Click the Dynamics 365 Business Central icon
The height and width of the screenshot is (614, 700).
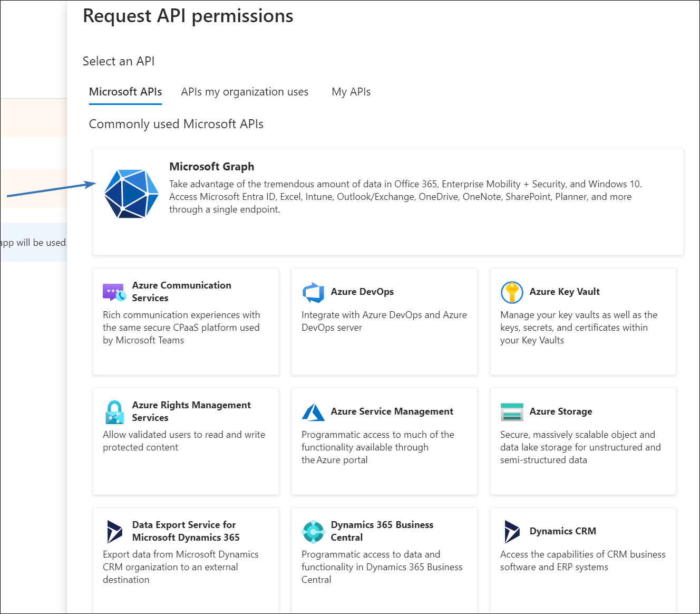tap(313, 532)
